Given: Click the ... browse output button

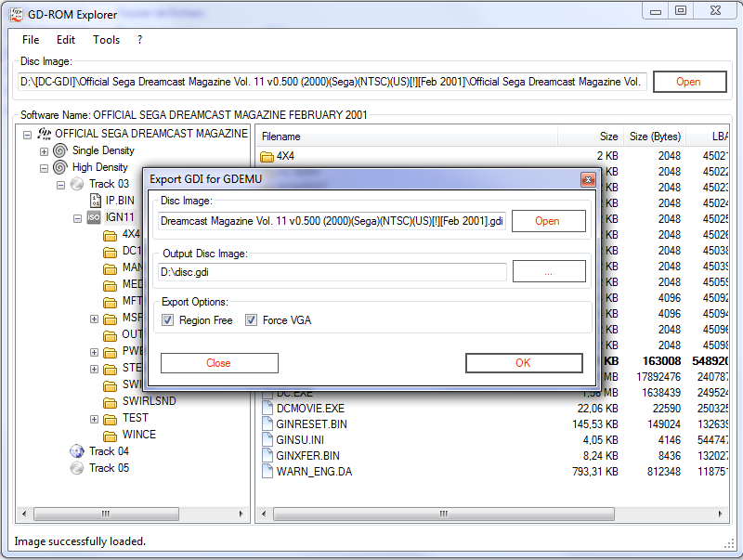Looking at the screenshot, I should (549, 271).
